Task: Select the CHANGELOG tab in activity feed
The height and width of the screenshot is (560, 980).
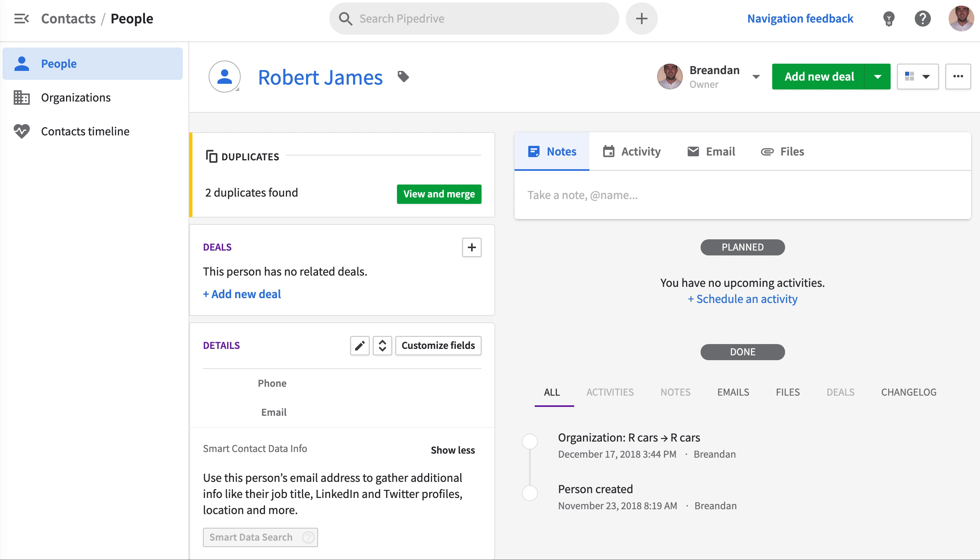Action: click(909, 392)
